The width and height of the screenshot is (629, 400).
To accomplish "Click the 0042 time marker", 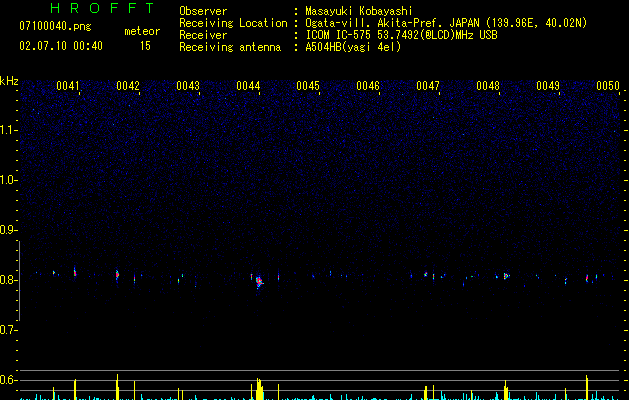I will coord(128,86).
